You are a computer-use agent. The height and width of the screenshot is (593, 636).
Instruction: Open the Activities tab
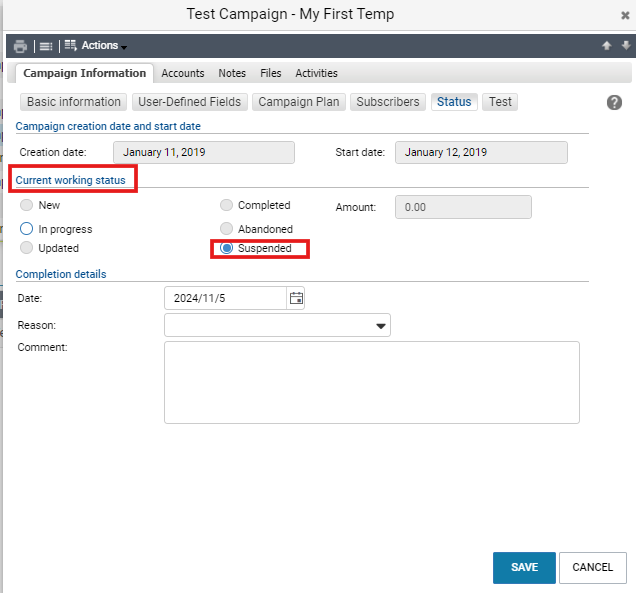click(x=316, y=73)
